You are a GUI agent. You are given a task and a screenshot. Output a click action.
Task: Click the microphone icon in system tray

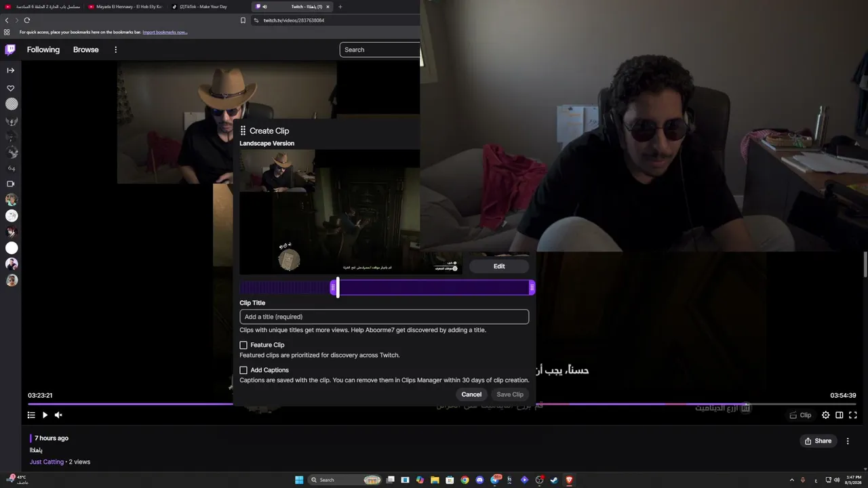tap(803, 480)
